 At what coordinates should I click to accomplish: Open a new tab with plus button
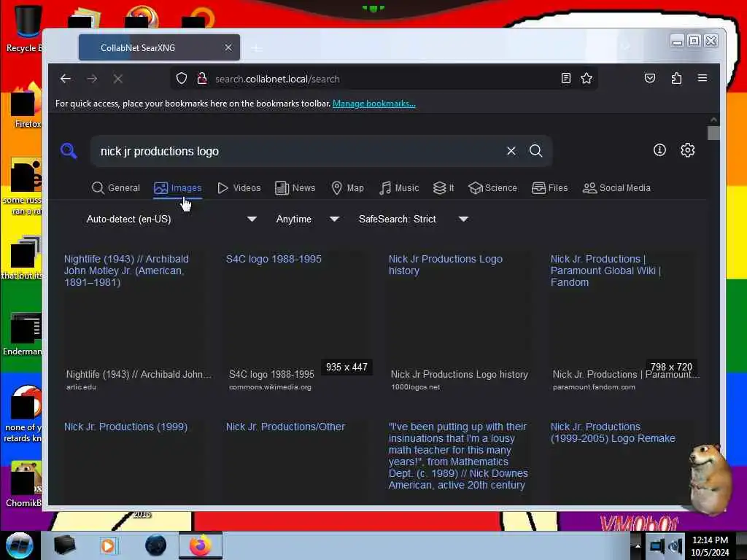click(x=256, y=48)
